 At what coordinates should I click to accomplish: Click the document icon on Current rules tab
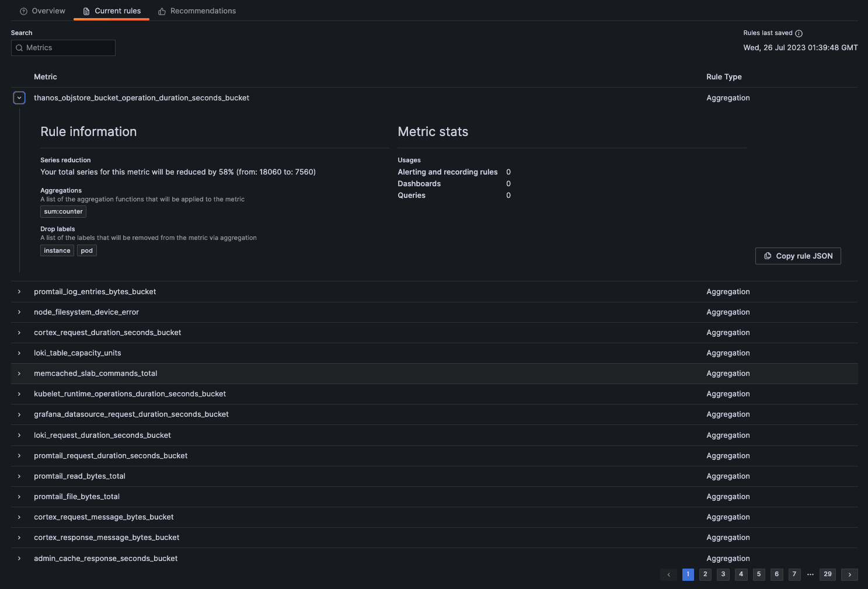pos(85,11)
